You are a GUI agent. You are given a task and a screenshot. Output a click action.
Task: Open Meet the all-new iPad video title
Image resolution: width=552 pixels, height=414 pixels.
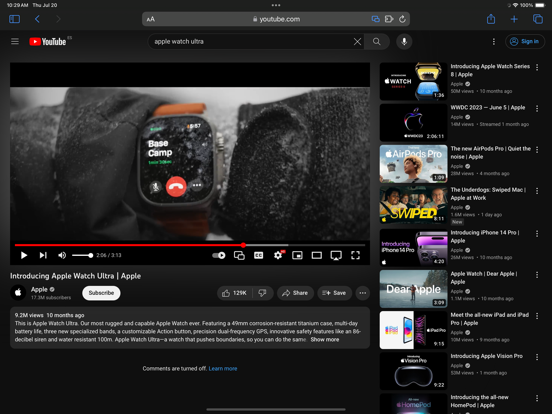click(x=490, y=319)
